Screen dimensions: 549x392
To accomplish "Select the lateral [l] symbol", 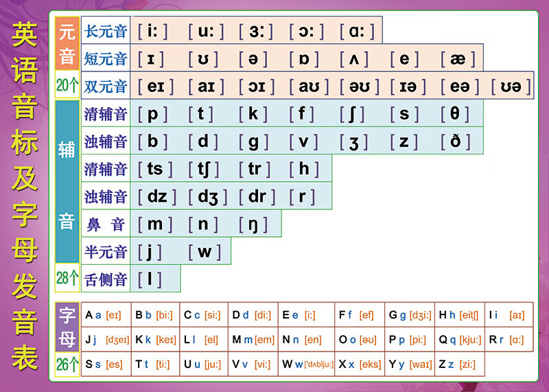I will pos(150,279).
